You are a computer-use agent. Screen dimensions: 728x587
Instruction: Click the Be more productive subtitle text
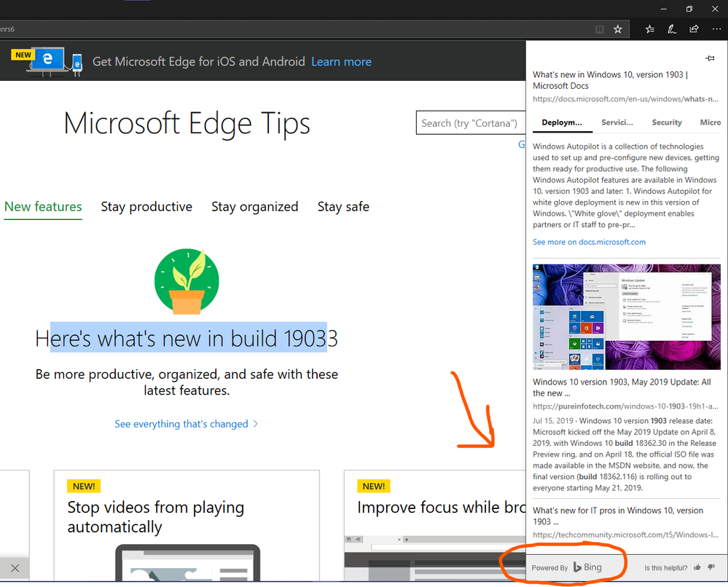tap(187, 382)
